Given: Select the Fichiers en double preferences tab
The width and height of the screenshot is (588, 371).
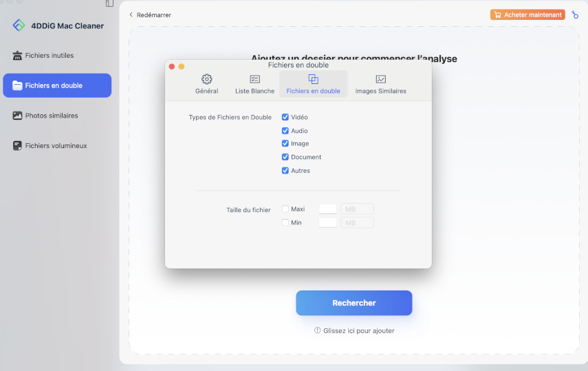Looking at the screenshot, I should (x=313, y=84).
